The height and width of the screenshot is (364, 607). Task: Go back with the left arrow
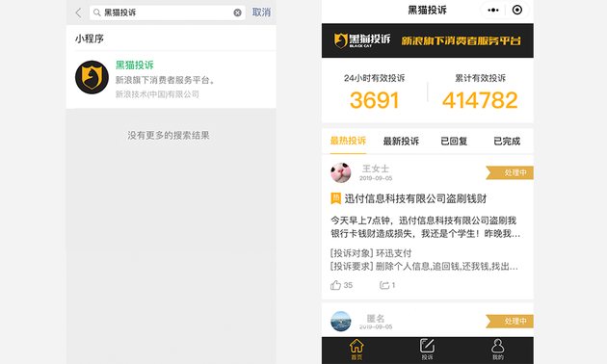pyautogui.click(x=79, y=13)
